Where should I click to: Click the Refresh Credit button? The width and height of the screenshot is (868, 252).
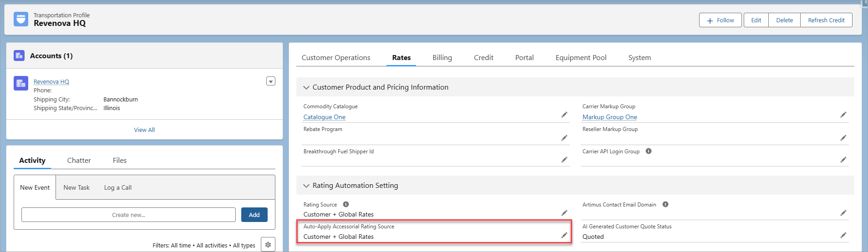(x=826, y=20)
